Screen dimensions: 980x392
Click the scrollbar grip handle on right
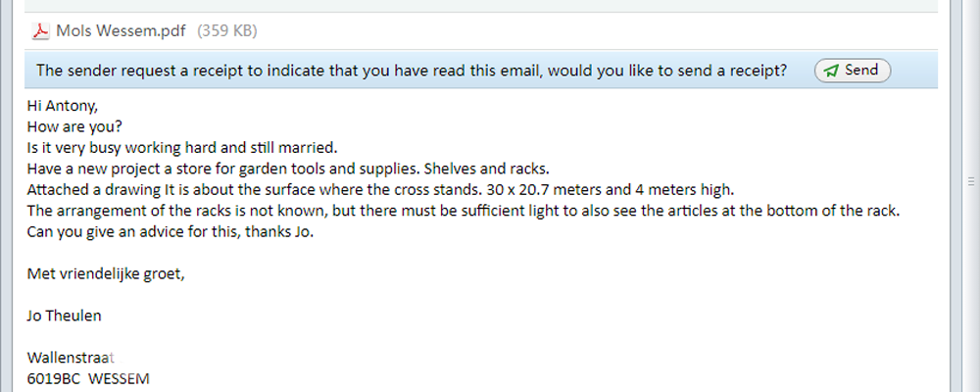click(969, 180)
